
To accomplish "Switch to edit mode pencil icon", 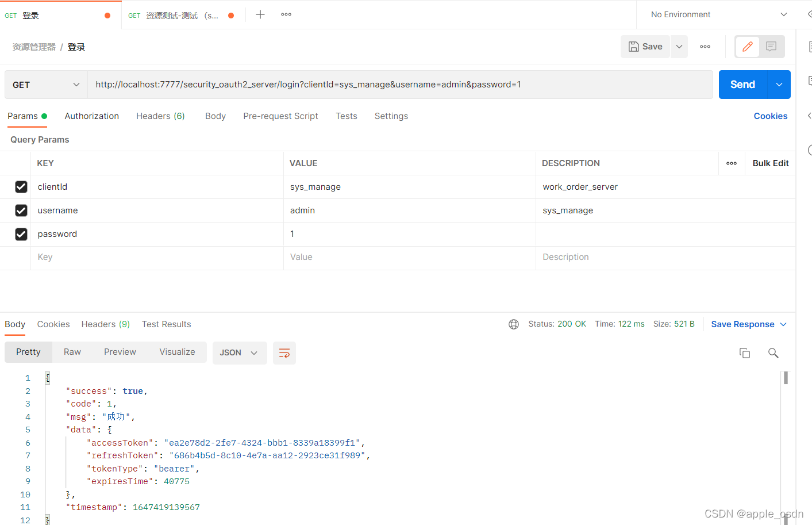I will pos(748,47).
